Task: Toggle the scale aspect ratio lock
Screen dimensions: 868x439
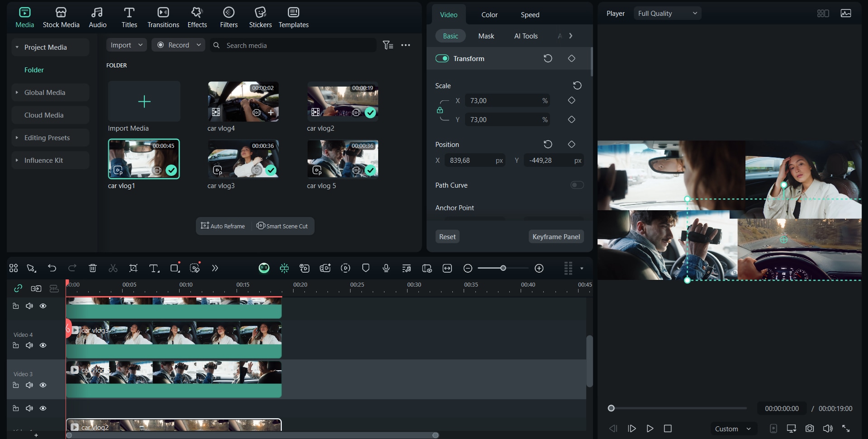Action: coord(440,110)
